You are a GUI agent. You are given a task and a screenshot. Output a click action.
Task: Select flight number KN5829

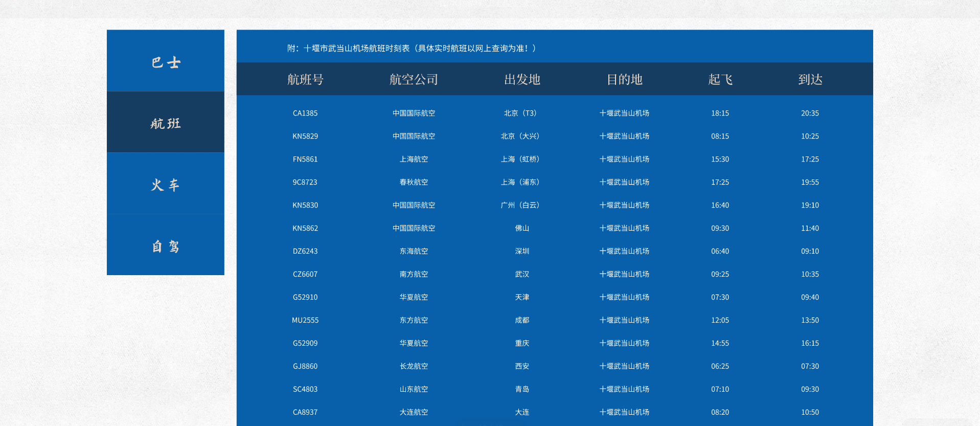305,136
